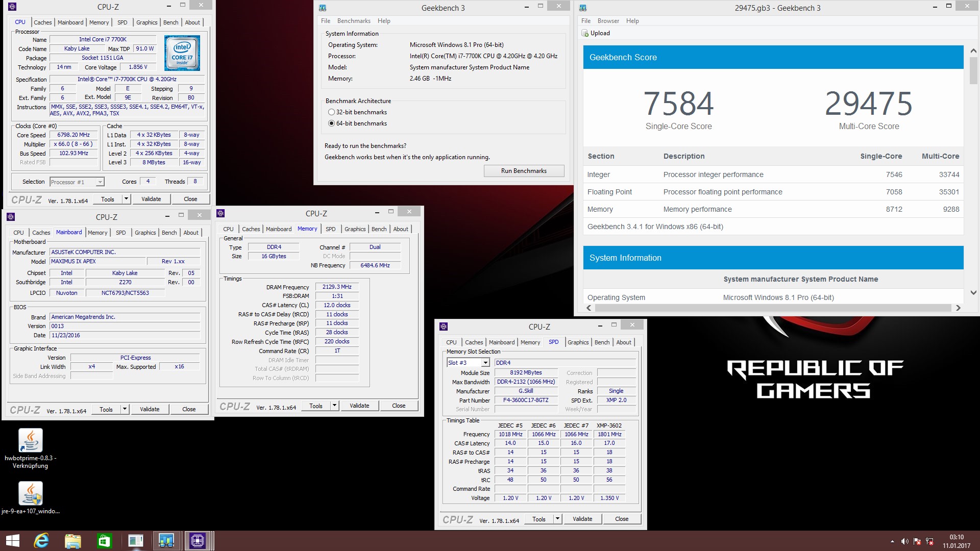Click the NB Frequency value 6484.6 MHz
This screenshot has width=980, height=551.
(375, 265)
